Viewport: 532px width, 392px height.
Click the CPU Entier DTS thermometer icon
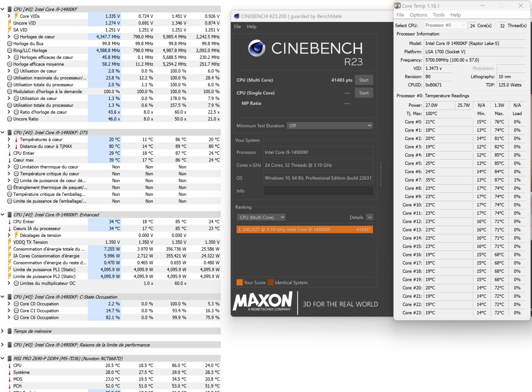tap(10, 153)
